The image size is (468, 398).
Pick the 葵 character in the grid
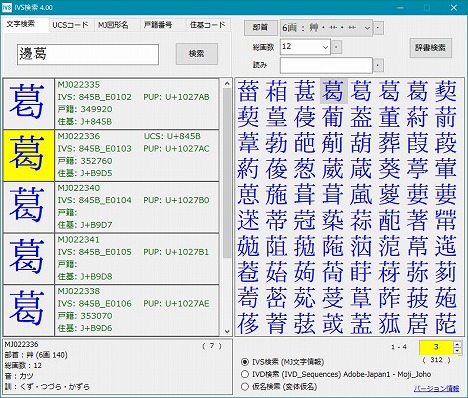point(389,168)
